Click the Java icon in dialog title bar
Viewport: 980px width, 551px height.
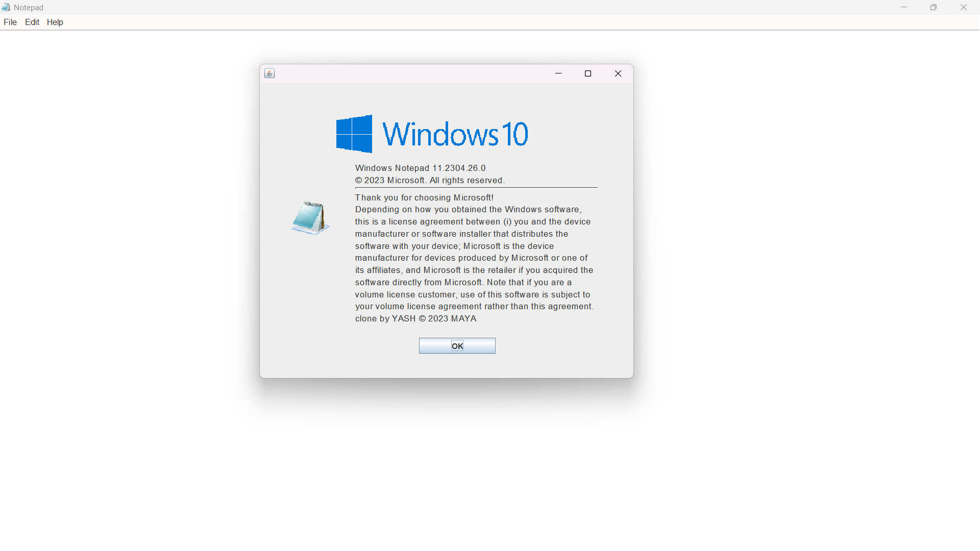(269, 73)
